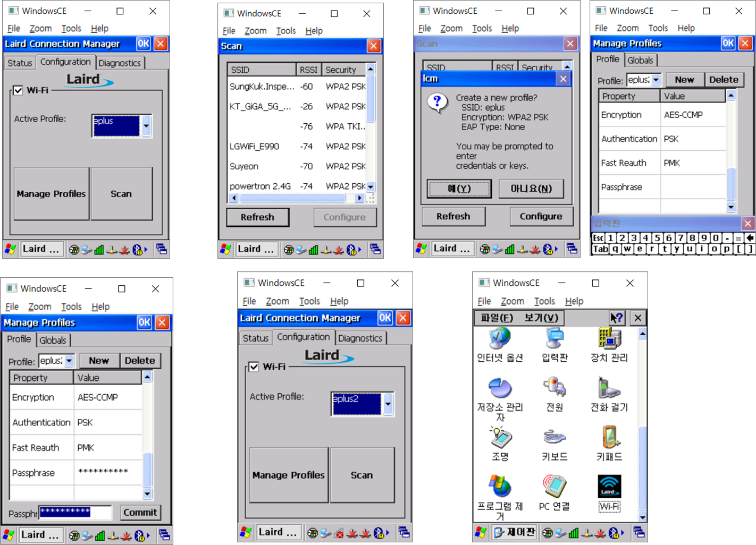Image resolution: width=756 pixels, height=545 pixels.
Task: Close the 입력판 on-screen keyboard panel
Action: coord(747,223)
